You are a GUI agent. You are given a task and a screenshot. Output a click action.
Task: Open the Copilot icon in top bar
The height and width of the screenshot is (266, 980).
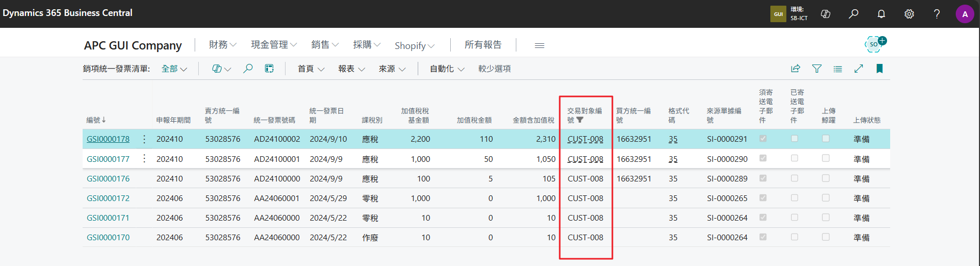click(826, 14)
